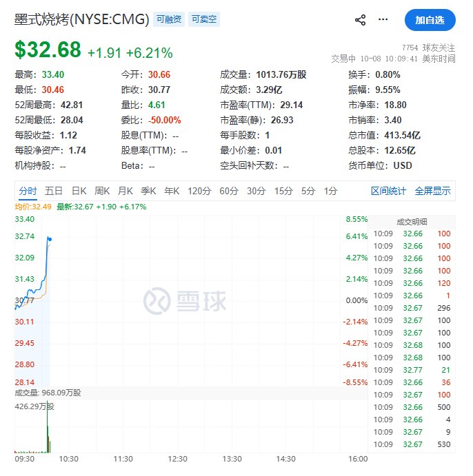Switch to the 120分 chart interval
The height and width of the screenshot is (476, 473).
(199, 191)
